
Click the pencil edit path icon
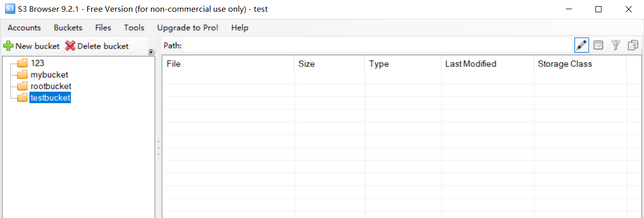coord(581,45)
